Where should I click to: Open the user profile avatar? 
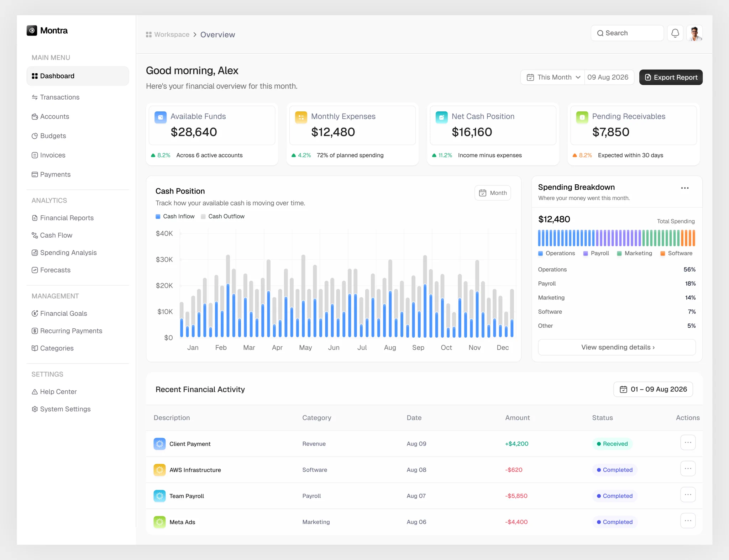tap(694, 33)
